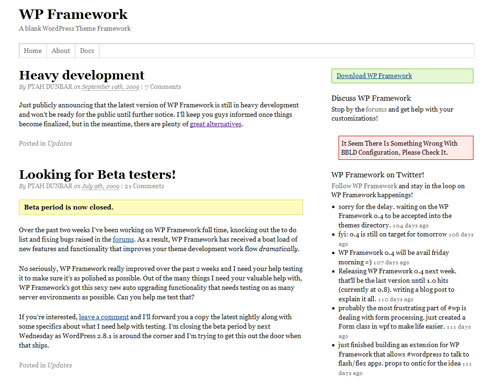
Task: Click the Download WP Framework link
Action: coord(374,76)
